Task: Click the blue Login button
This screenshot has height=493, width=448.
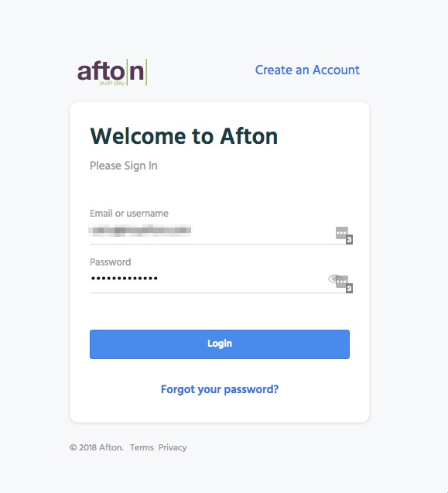Action: click(220, 344)
